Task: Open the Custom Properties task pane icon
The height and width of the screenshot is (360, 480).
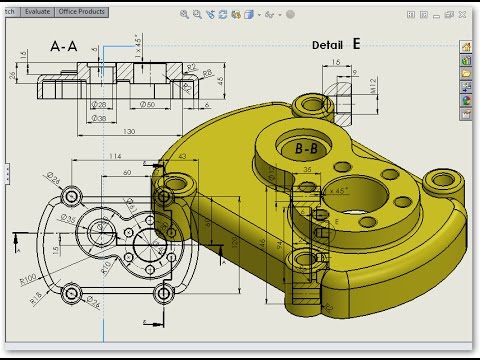Action: point(466,114)
